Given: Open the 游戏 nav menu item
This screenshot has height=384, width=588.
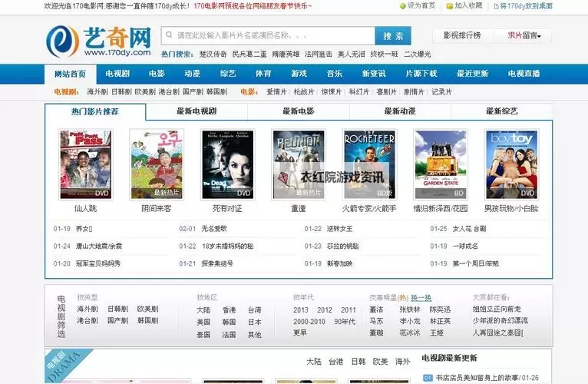Looking at the screenshot, I should pyautogui.click(x=299, y=74).
